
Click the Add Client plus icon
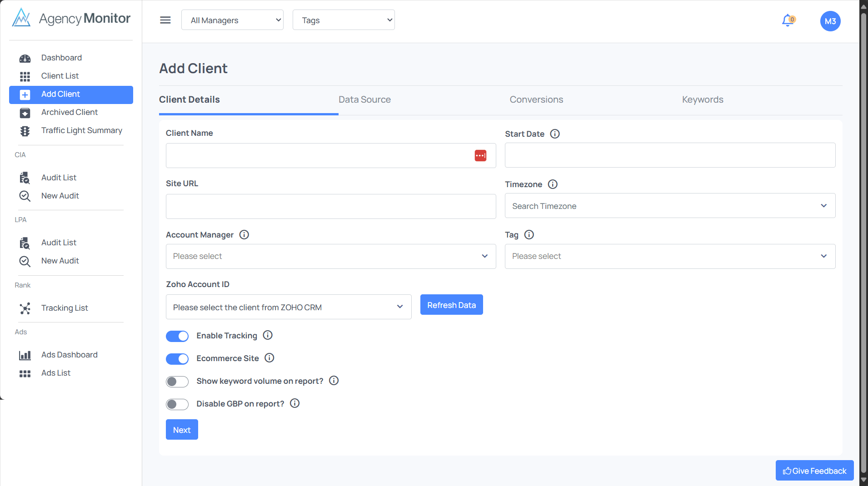coord(25,94)
